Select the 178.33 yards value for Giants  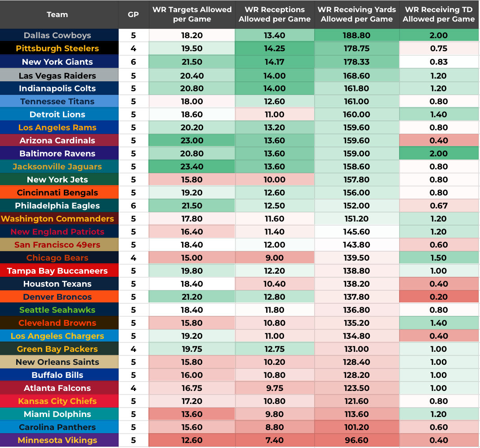click(357, 62)
